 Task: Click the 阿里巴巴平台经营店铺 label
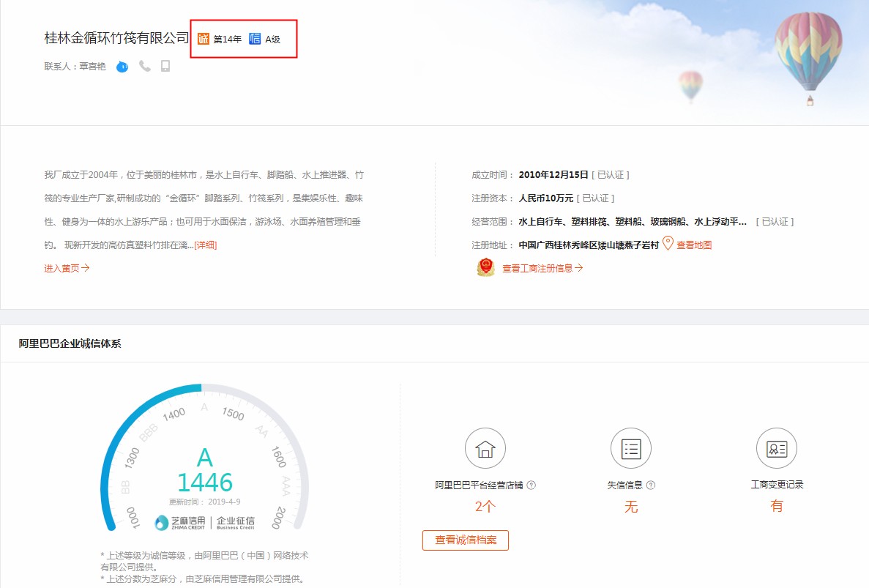click(x=479, y=485)
